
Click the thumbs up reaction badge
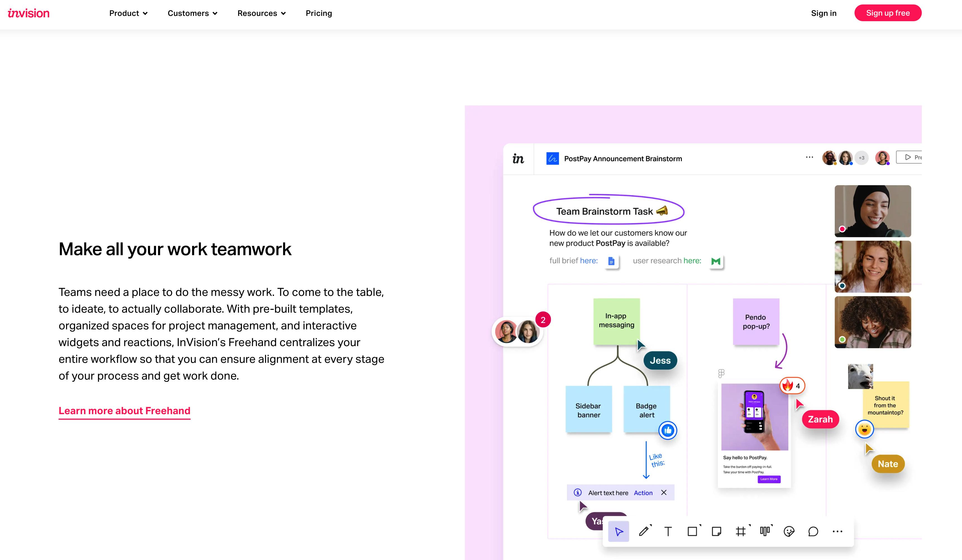(668, 431)
